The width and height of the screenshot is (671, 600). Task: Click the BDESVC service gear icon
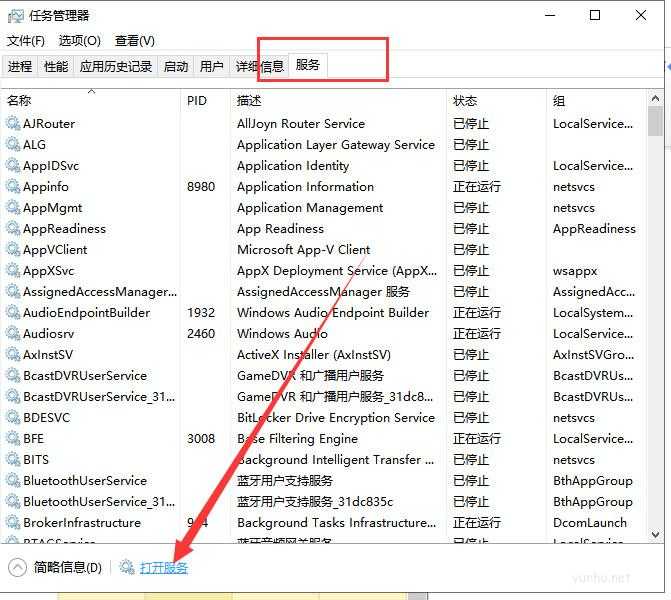(13, 417)
